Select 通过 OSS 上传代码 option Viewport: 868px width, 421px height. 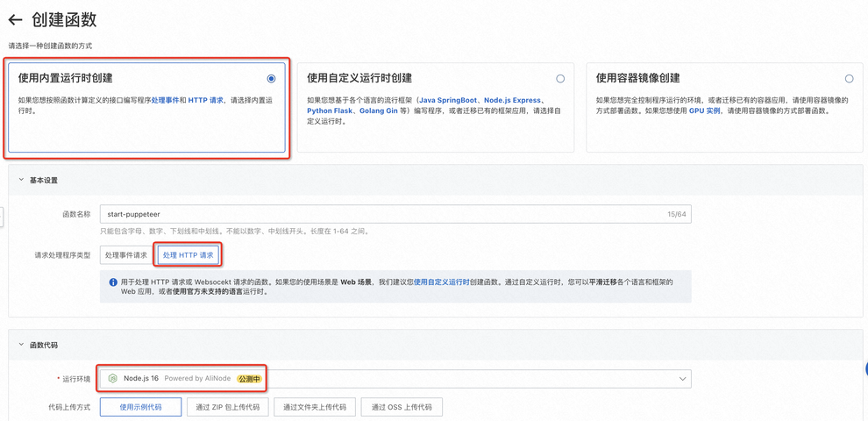coord(402,407)
